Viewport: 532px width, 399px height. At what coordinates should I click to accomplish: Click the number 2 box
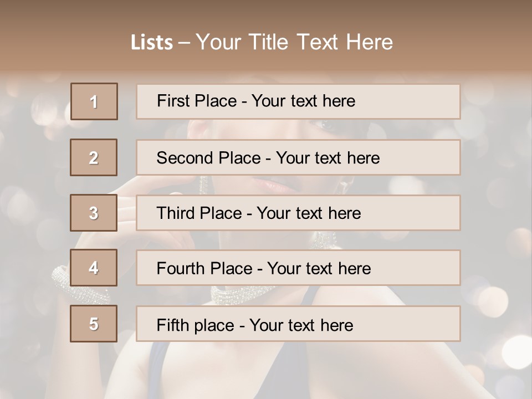pos(94,157)
